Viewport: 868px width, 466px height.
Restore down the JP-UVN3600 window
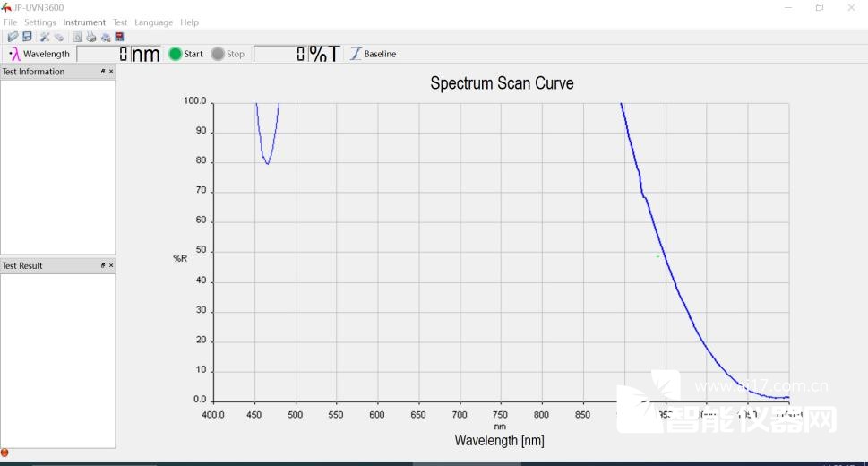pos(820,8)
